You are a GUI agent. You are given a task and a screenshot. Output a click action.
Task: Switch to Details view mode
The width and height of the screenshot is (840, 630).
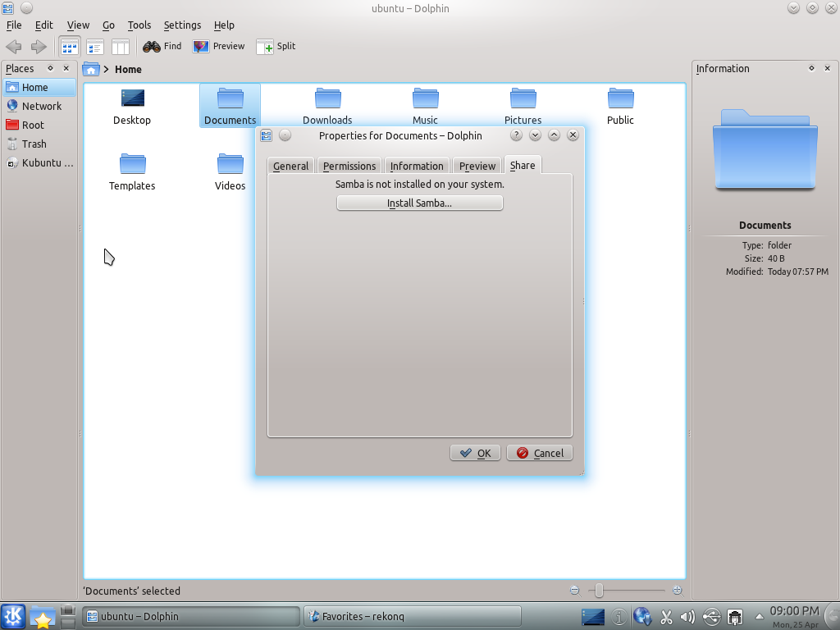(95, 47)
